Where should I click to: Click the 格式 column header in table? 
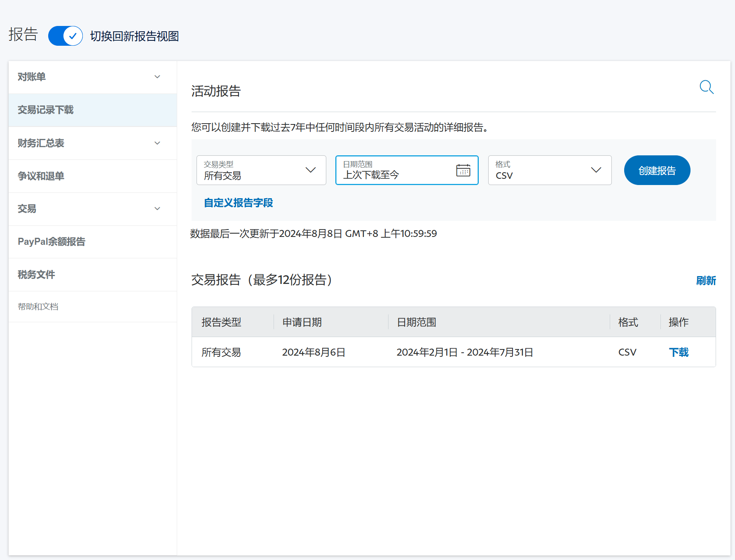[x=628, y=322]
